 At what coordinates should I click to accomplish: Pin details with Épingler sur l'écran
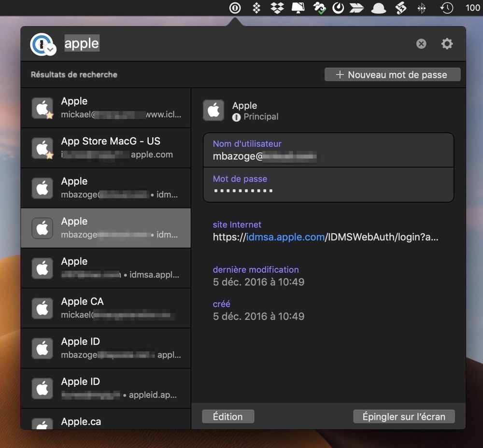click(404, 417)
